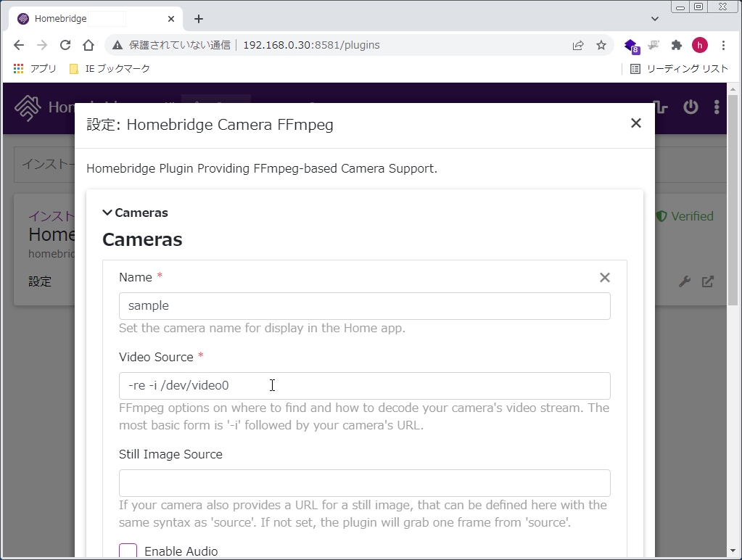Viewport: 742px width, 560px height.
Task: Open a new browser tab
Action: [199, 19]
